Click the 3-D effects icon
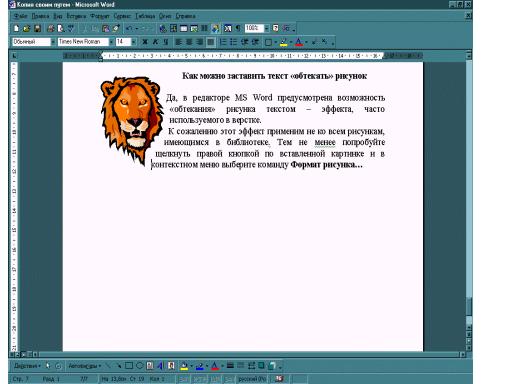Viewport: 512px width, 384px height. click(x=272, y=366)
